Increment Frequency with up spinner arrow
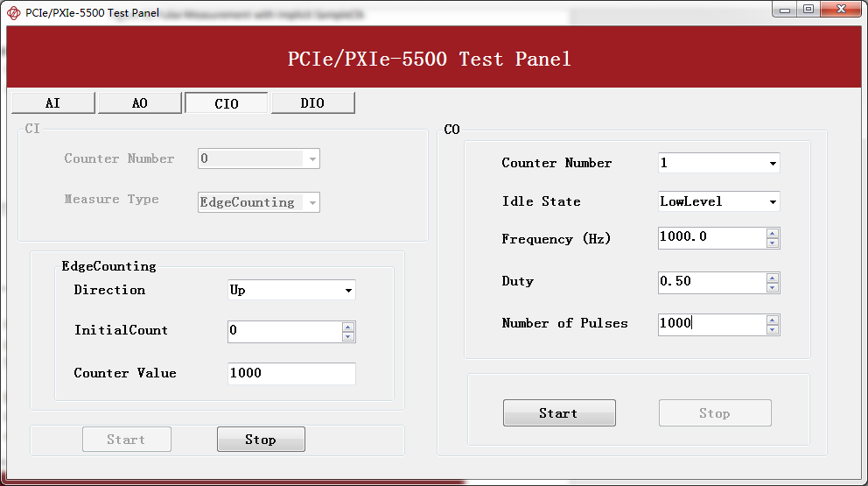Screen dimensions: 868x486 point(773,233)
